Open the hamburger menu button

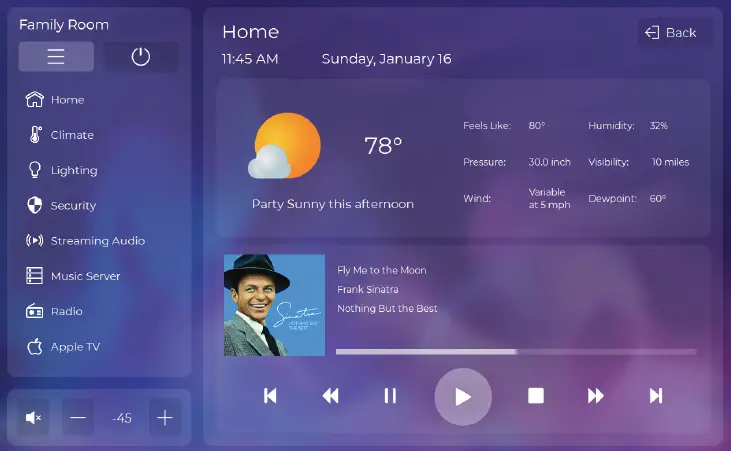[56, 56]
